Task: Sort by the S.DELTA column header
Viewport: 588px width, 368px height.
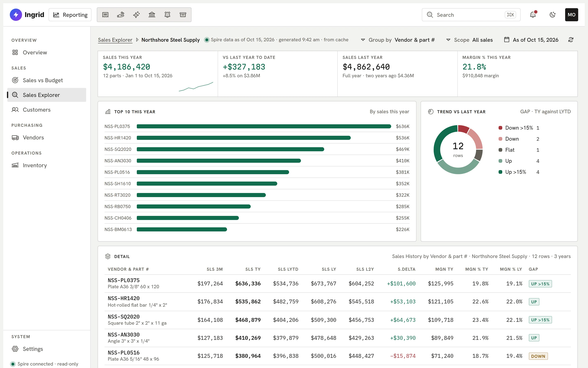Action: pyautogui.click(x=406, y=269)
